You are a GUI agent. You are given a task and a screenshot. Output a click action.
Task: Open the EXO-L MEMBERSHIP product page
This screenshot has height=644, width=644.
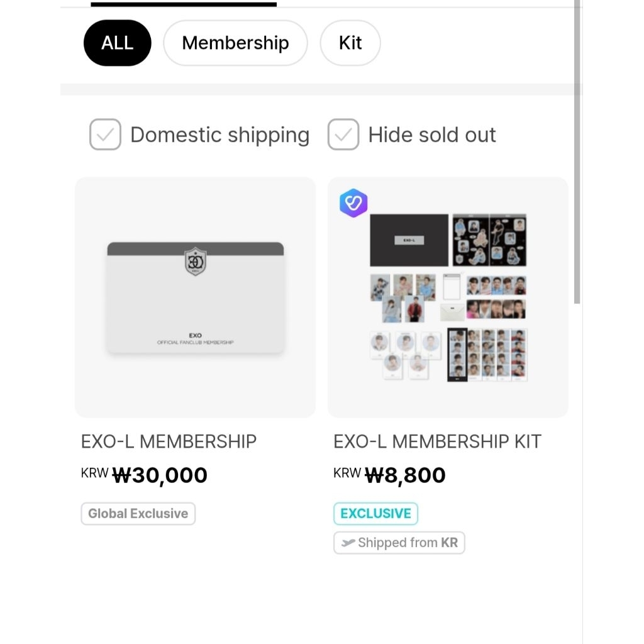coord(169,441)
